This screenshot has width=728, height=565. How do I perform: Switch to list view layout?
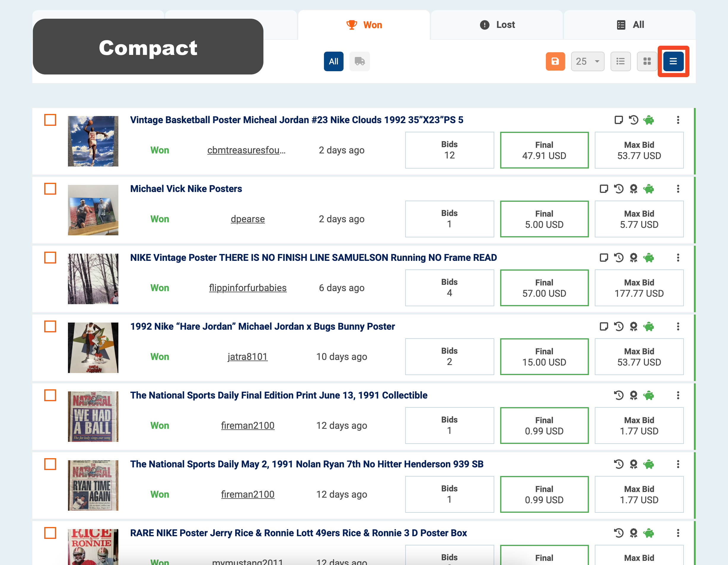pyautogui.click(x=620, y=61)
